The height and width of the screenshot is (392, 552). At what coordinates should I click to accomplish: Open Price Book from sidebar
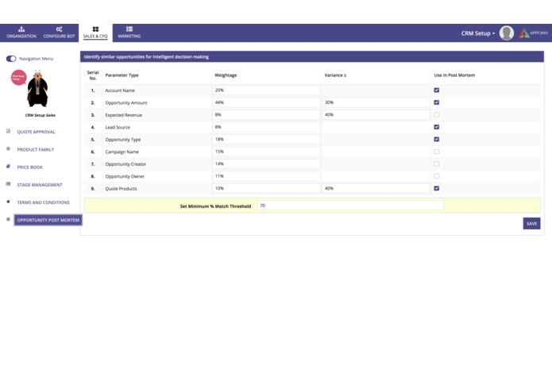click(x=30, y=167)
